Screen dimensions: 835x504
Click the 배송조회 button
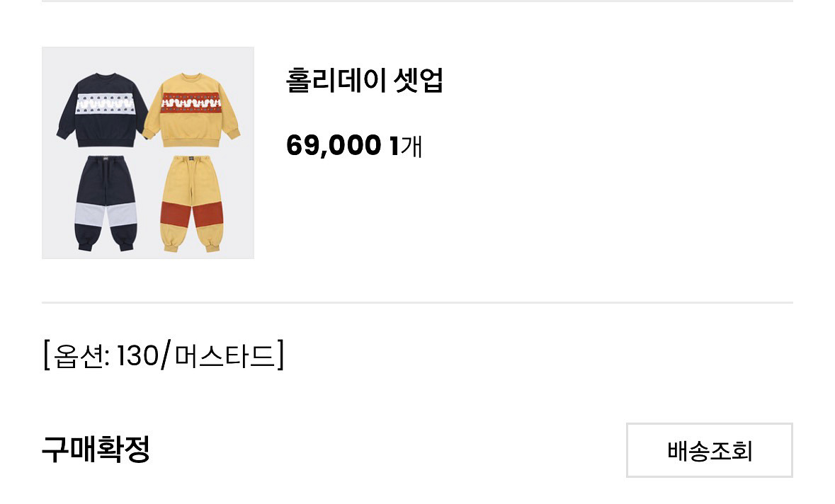[x=710, y=450]
